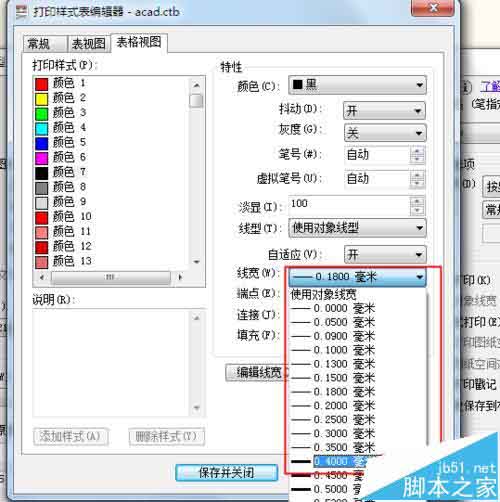Select the yellow swatch for 颜色 2
Screen dimensions: 500x502
[42, 99]
